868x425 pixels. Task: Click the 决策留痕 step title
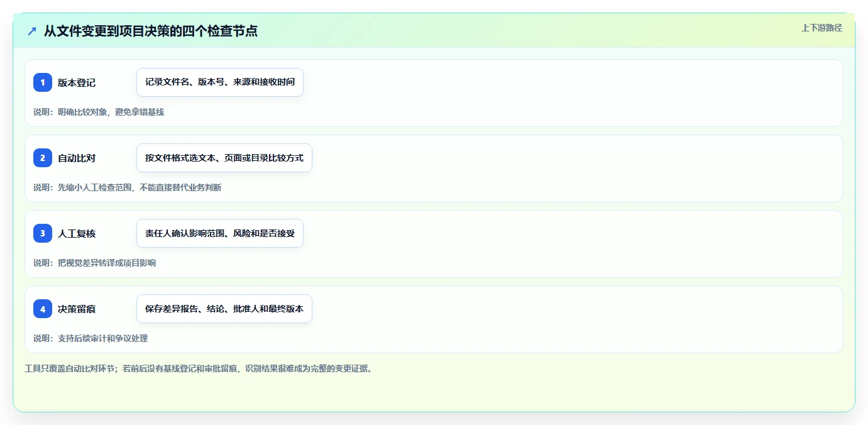pyautogui.click(x=77, y=309)
